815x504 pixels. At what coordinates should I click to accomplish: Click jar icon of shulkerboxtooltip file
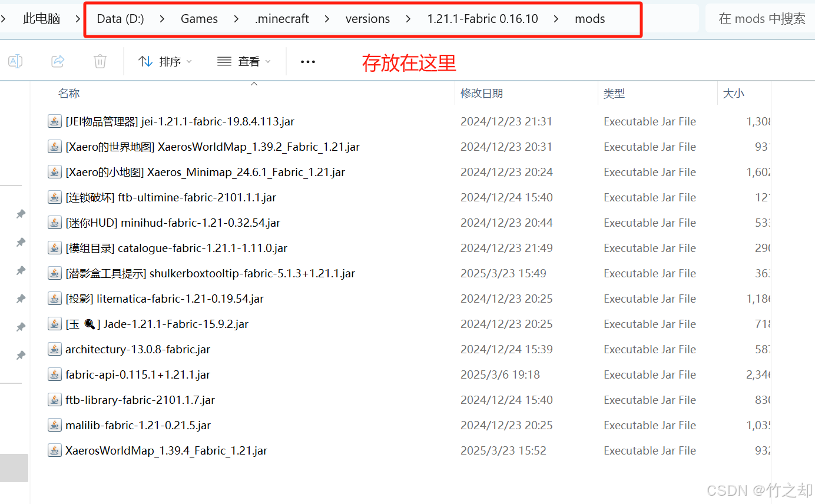tap(54, 274)
